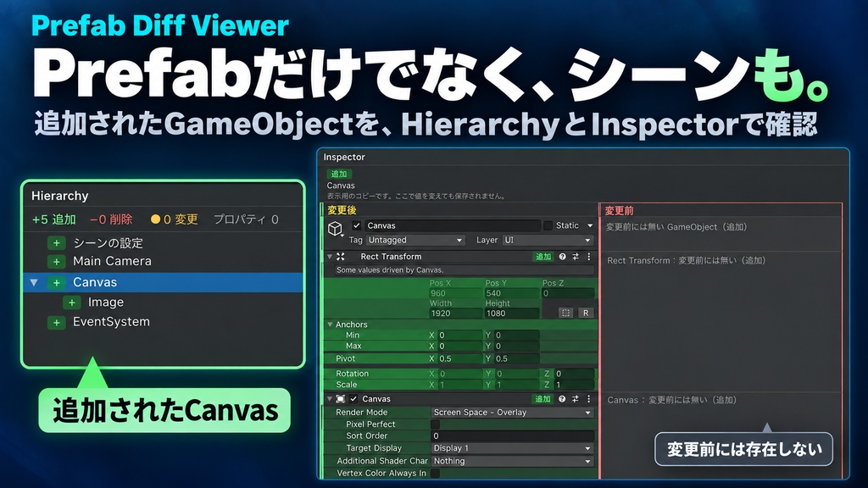The width and height of the screenshot is (868, 488).
Task: Click yellow dot of 0 変更 counter
Action: (x=156, y=219)
